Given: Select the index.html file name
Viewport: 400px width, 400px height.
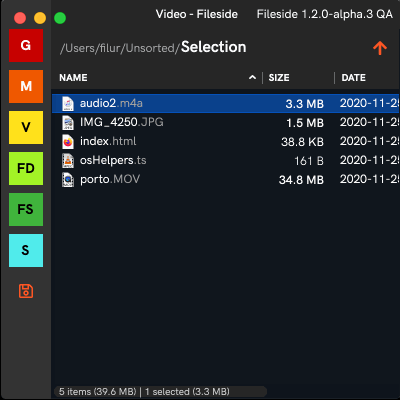Looking at the screenshot, I should pos(108,141).
